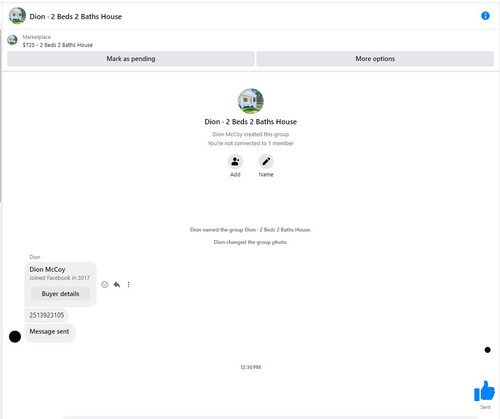This screenshot has width=500, height=419.
Task: Mark the listing as pending
Action: tap(131, 59)
